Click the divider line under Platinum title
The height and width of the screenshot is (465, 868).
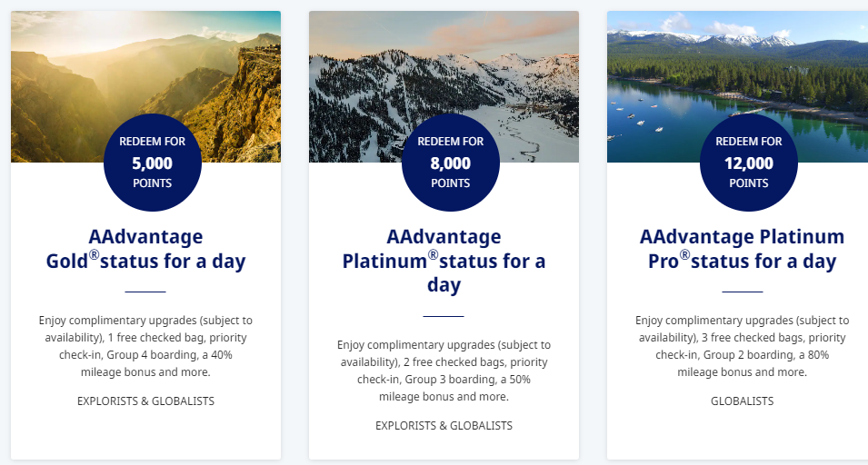(444, 316)
